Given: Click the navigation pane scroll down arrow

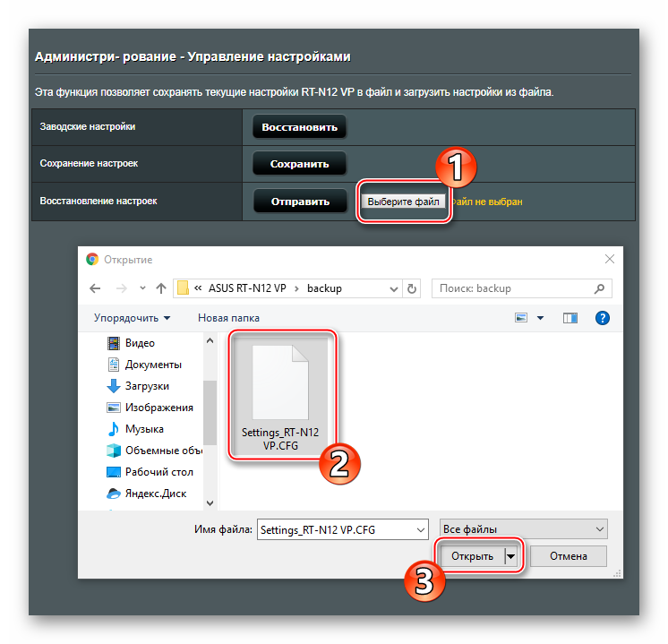Looking at the screenshot, I should (210, 502).
